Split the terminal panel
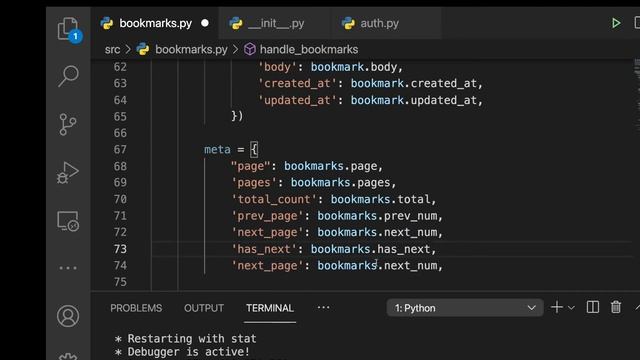This screenshot has width=640, height=360. pyautogui.click(x=593, y=307)
